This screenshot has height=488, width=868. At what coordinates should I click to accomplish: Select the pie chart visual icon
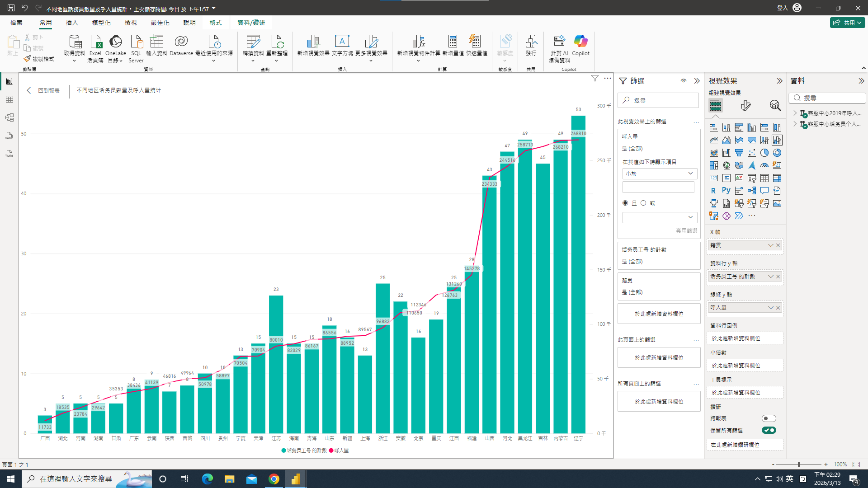click(x=764, y=153)
